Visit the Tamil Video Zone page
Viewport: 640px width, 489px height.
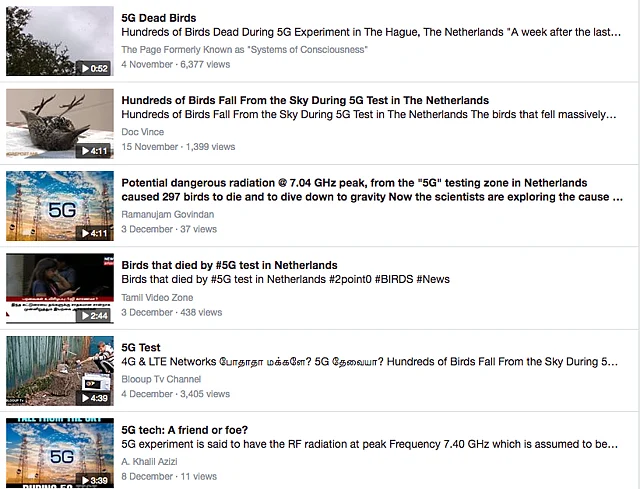157,298
